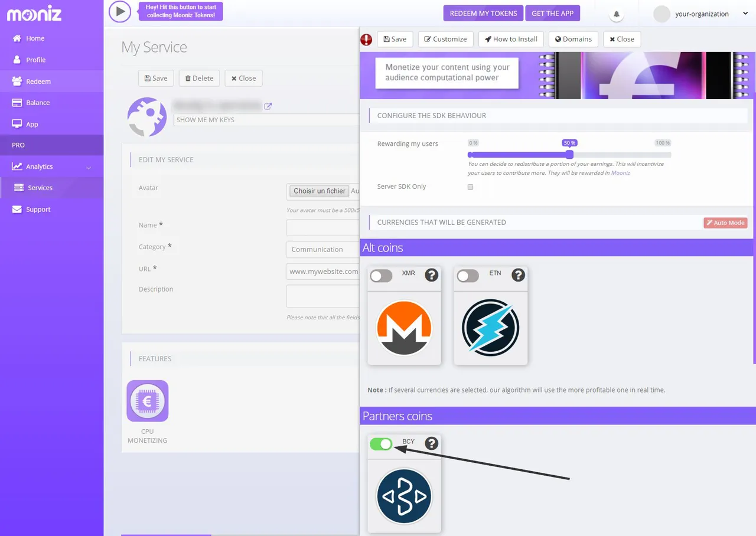The height and width of the screenshot is (536, 756).
Task: Enable the ETN toggle
Action: [468, 276]
